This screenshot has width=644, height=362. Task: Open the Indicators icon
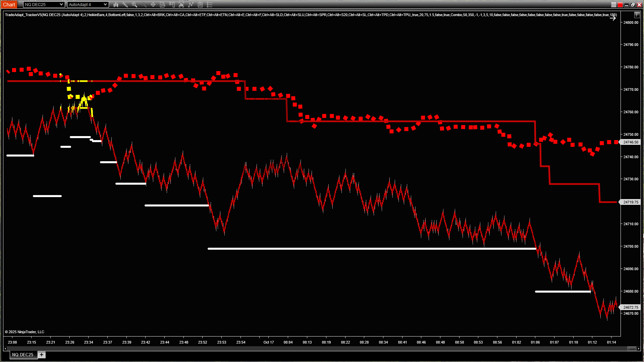point(191,5)
